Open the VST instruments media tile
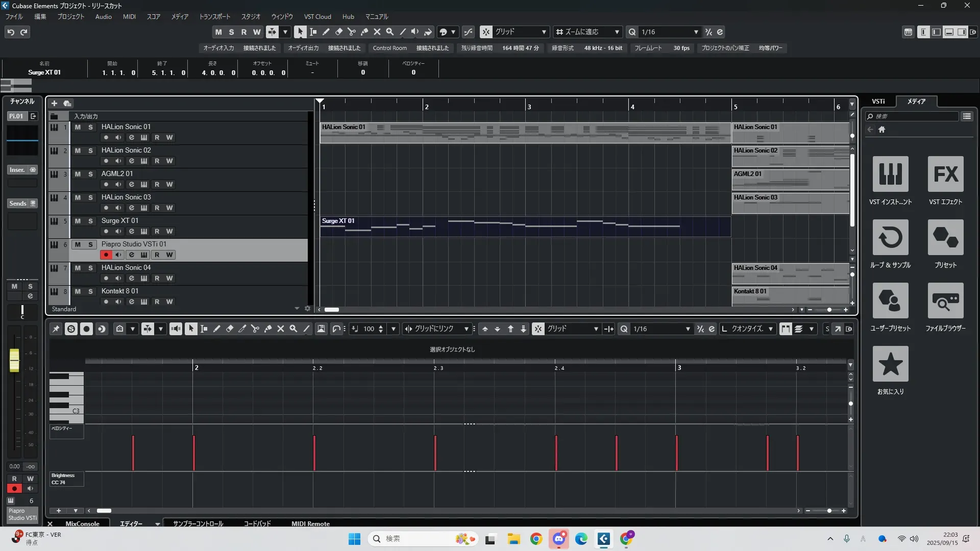980x551 pixels. point(890,174)
